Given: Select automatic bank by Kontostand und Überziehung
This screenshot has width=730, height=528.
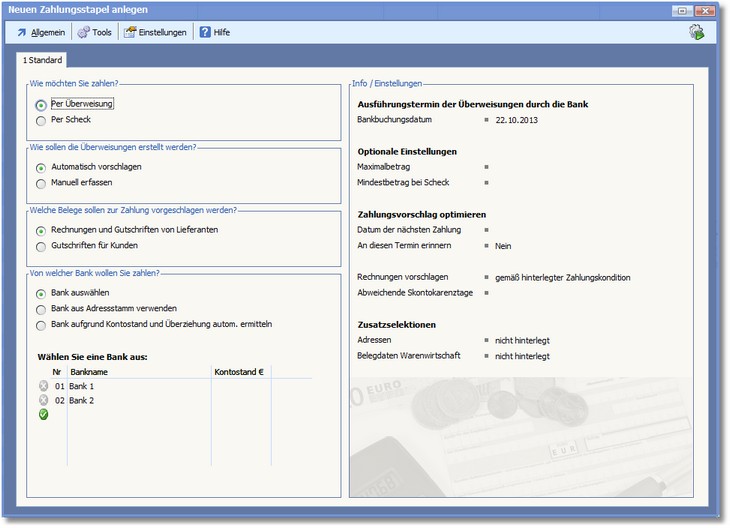Looking at the screenshot, I should (x=41, y=325).
